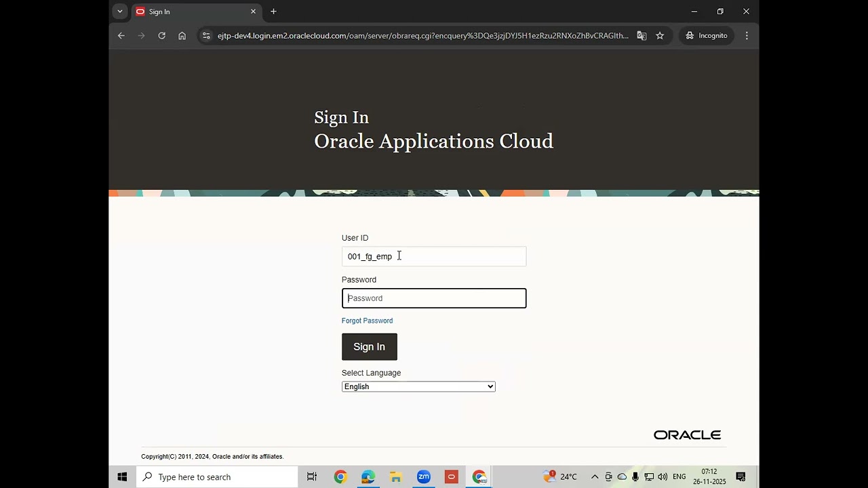Click the User ID input field
The image size is (868, 488).
click(434, 256)
